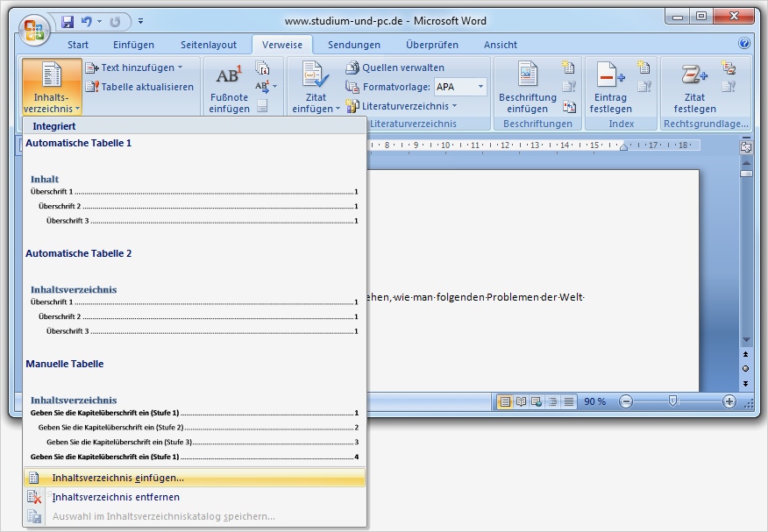Click Inhaltsverzeichnis entfernen
Viewport: 768px width, 532px height.
click(115, 497)
